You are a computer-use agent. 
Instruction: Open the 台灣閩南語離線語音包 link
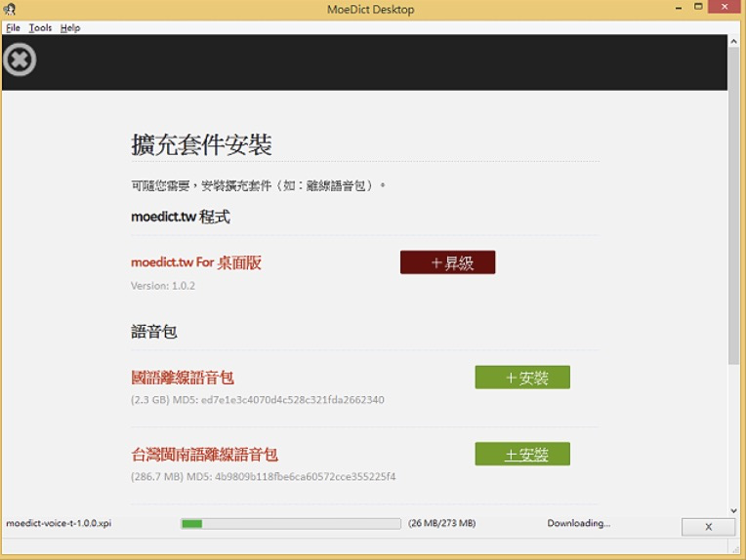pos(205,455)
